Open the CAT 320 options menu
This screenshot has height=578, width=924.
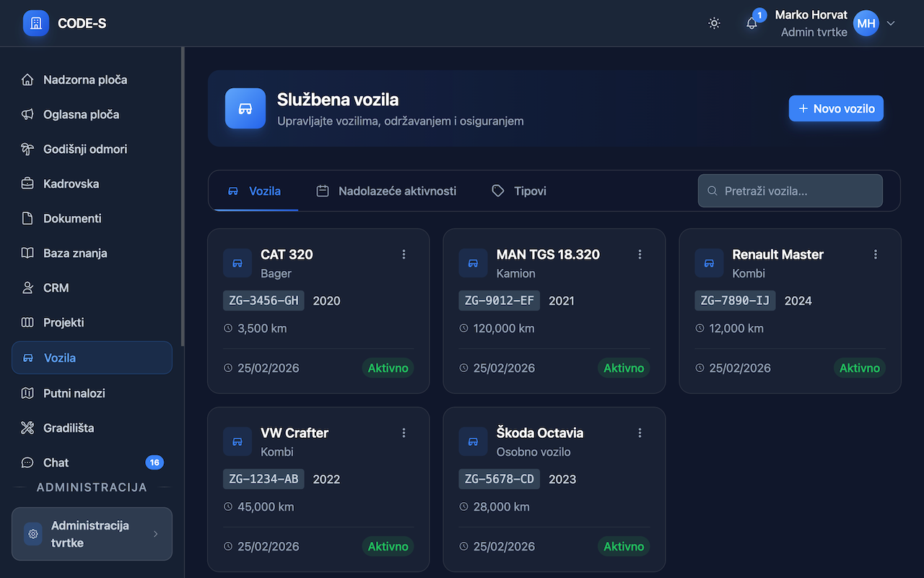tap(404, 254)
